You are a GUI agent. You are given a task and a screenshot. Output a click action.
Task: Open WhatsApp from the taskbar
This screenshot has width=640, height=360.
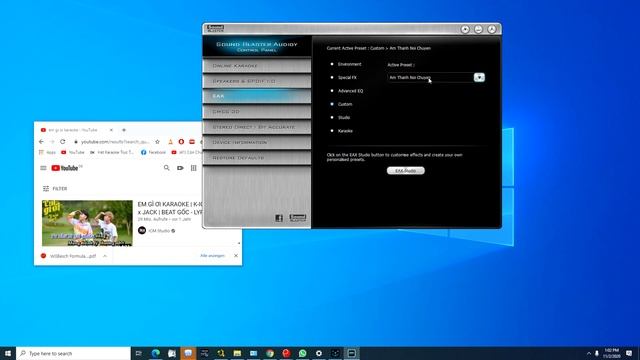point(302,353)
